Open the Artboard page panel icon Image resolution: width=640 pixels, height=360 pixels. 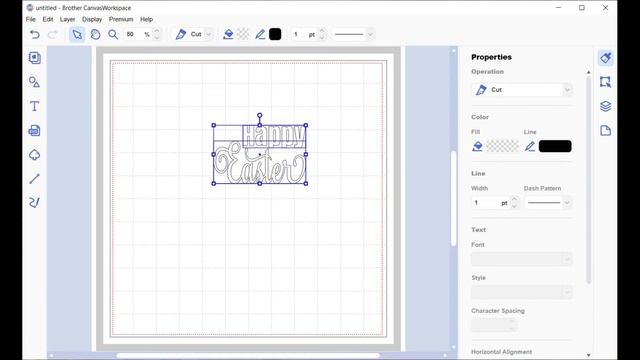[606, 131]
